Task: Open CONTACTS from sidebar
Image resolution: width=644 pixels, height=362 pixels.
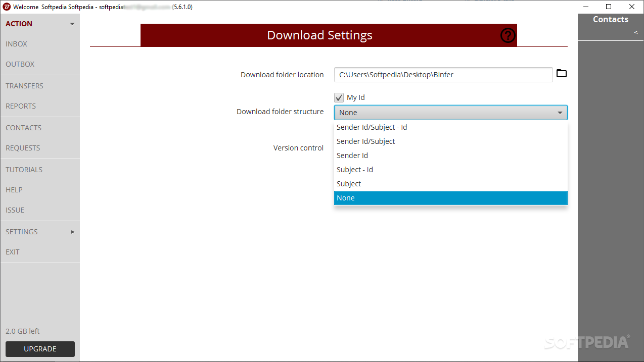Action: (x=23, y=128)
